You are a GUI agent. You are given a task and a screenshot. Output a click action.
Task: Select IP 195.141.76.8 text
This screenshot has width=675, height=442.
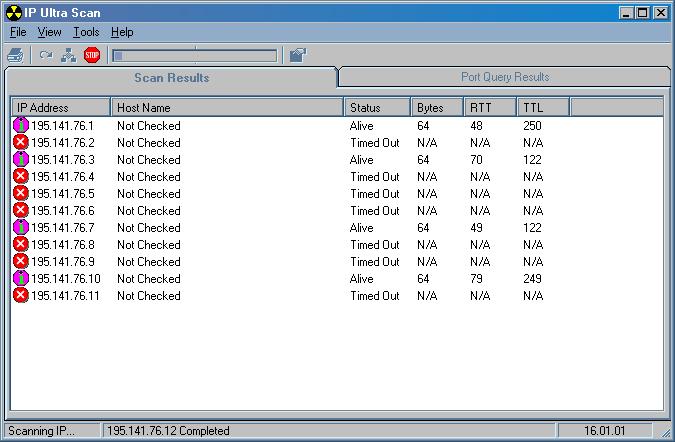click(62, 244)
